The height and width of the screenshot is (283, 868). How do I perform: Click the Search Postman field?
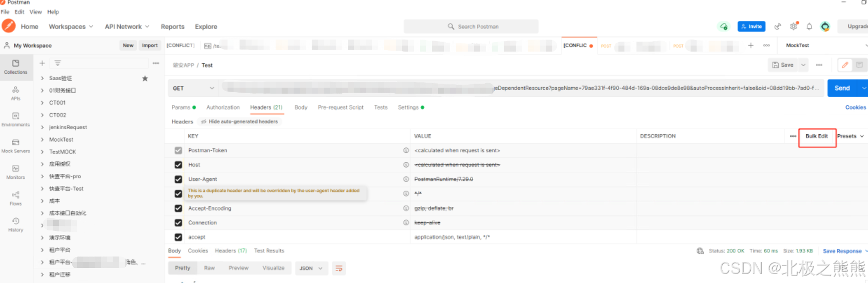tap(471, 27)
